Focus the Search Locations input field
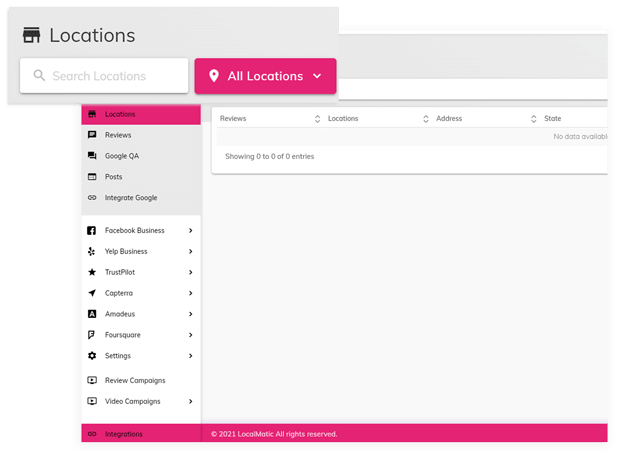Viewport: 624px width, 452px height. (x=104, y=76)
